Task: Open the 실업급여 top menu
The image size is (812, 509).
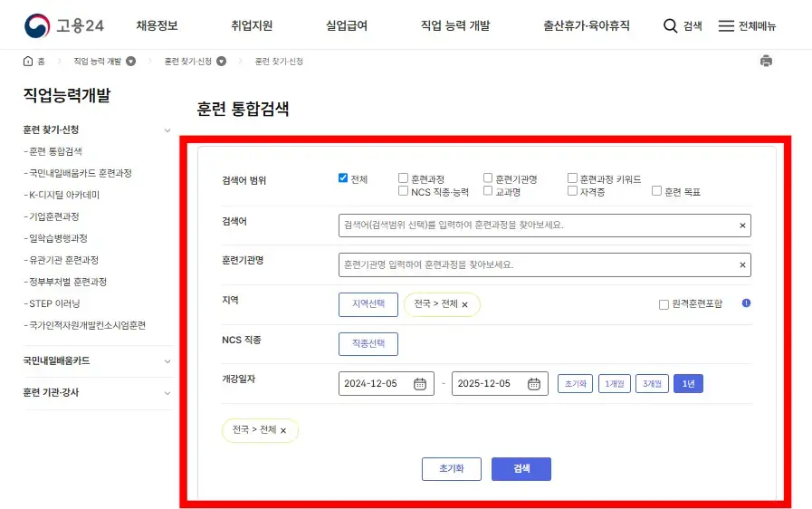Action: (347, 25)
